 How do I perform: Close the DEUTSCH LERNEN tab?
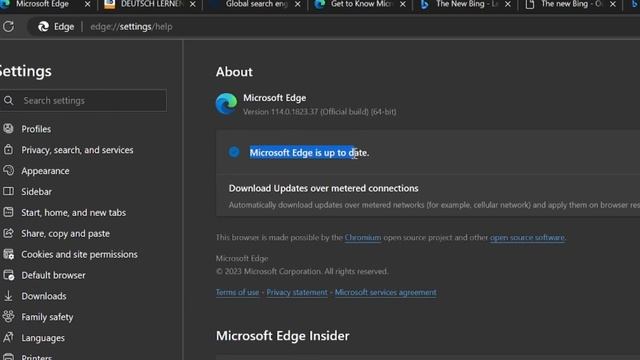(x=193, y=4)
